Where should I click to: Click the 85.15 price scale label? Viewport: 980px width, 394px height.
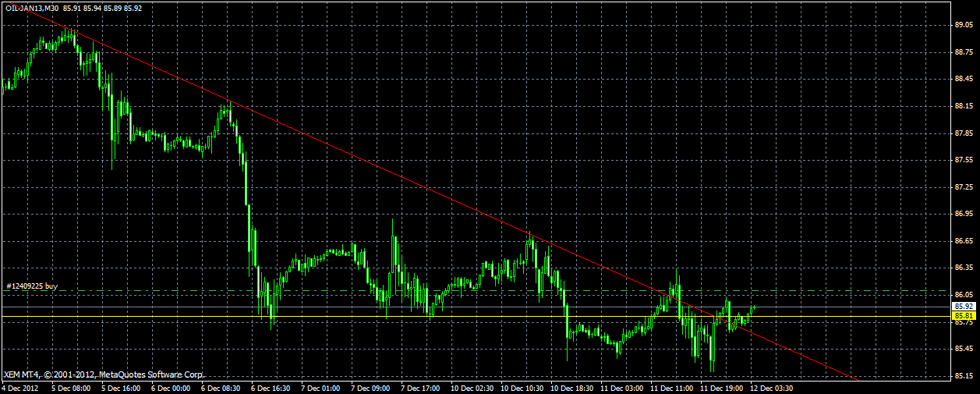pos(964,376)
